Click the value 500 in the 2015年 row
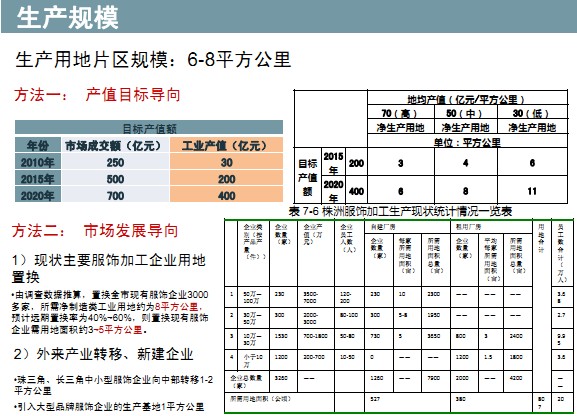Image resolution: width=577 pixels, height=416 pixels. 115,179
